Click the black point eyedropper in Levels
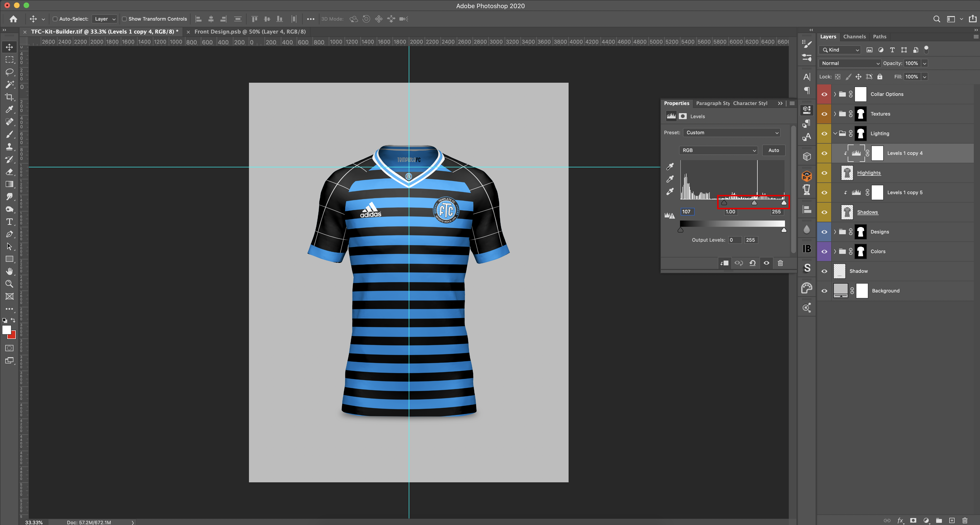Image resolution: width=980 pixels, height=525 pixels. [670, 166]
